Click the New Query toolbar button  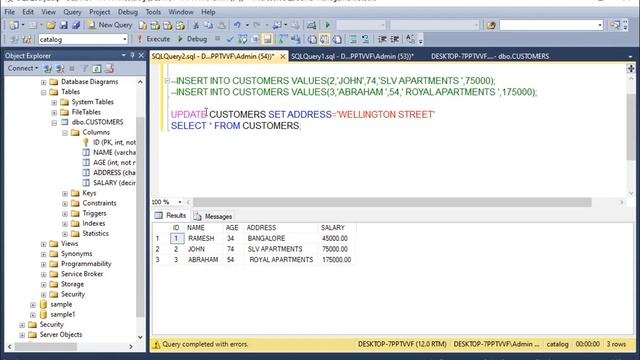pyautogui.click(x=110, y=25)
